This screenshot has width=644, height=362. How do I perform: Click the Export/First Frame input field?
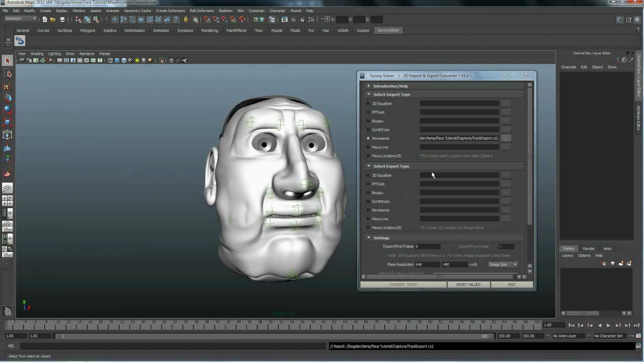pyautogui.click(x=427, y=246)
